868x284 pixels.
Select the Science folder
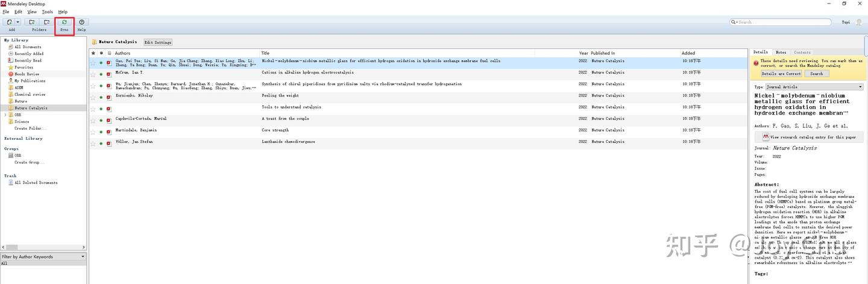[x=22, y=121]
